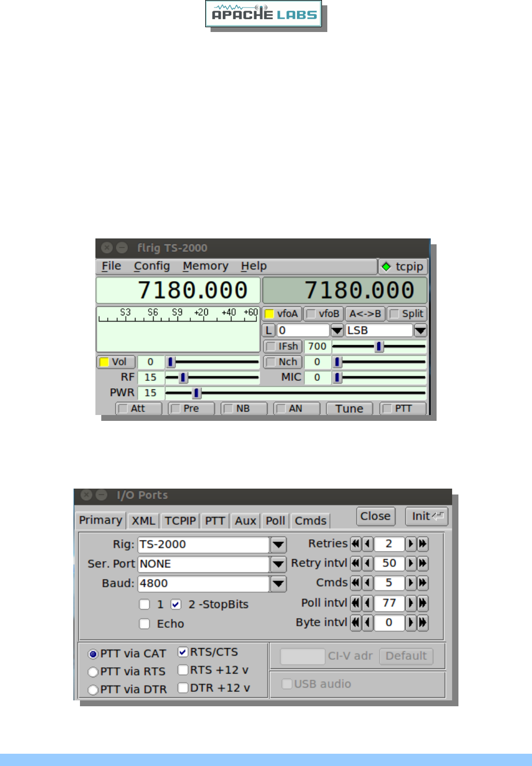Screen dimensions: 532x766
Task: Toggle the vfoB button
Action: point(323,314)
